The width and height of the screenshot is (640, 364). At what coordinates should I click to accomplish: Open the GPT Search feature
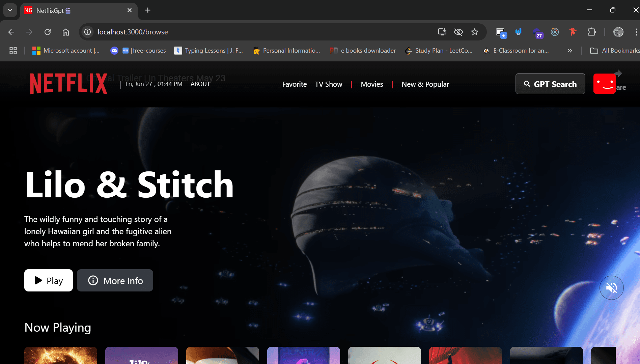[x=550, y=84]
